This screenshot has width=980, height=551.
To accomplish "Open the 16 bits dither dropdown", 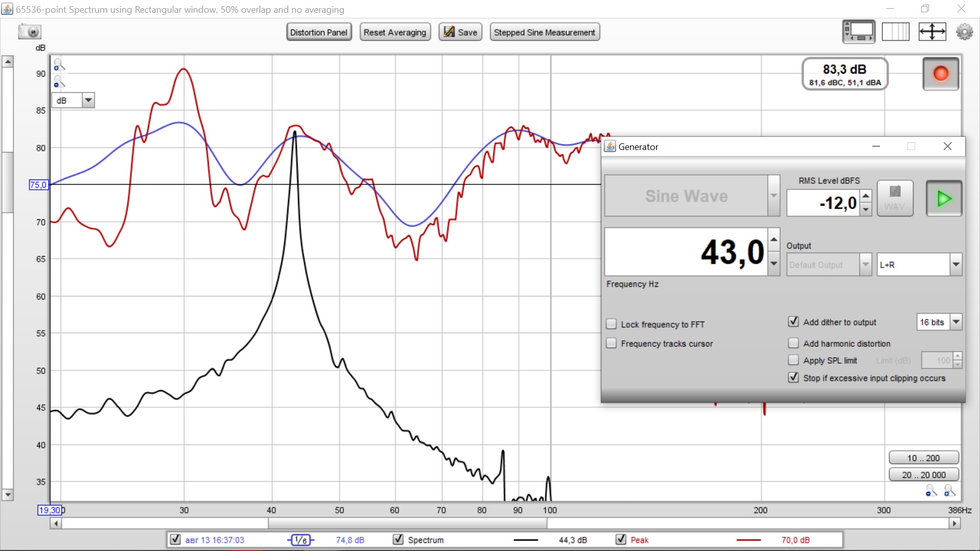I will [956, 322].
